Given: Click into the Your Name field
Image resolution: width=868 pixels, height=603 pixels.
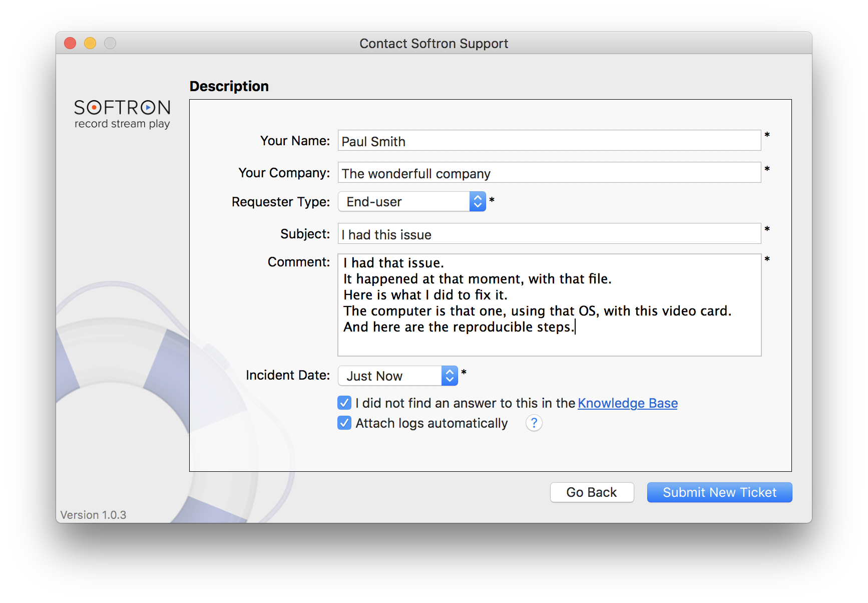Looking at the screenshot, I should coord(549,141).
